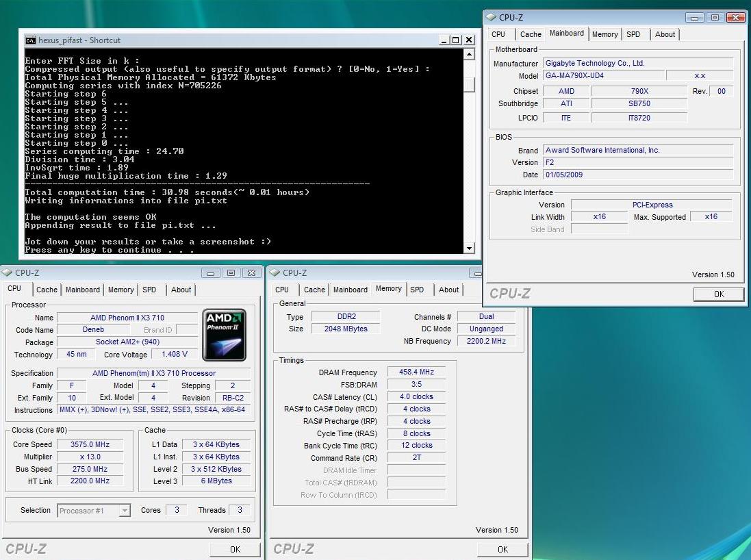
Task: Switch to SPD tab in Memory window
Action: pos(417,290)
